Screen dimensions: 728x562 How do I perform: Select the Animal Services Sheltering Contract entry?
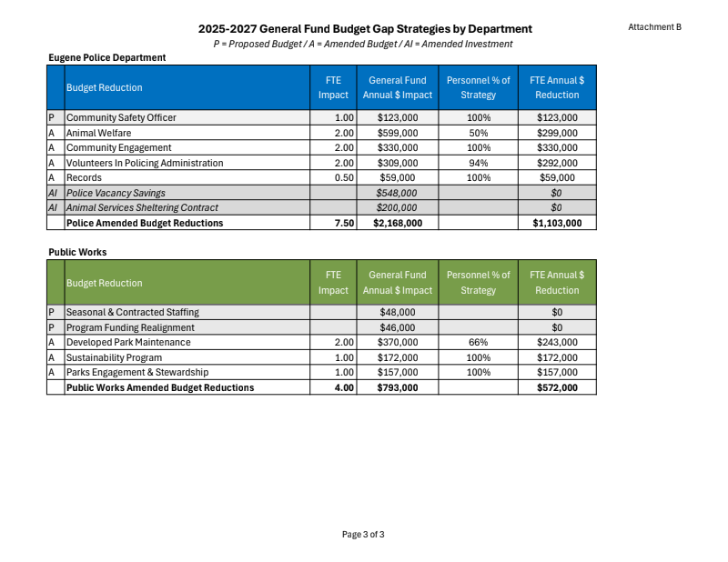(x=142, y=207)
